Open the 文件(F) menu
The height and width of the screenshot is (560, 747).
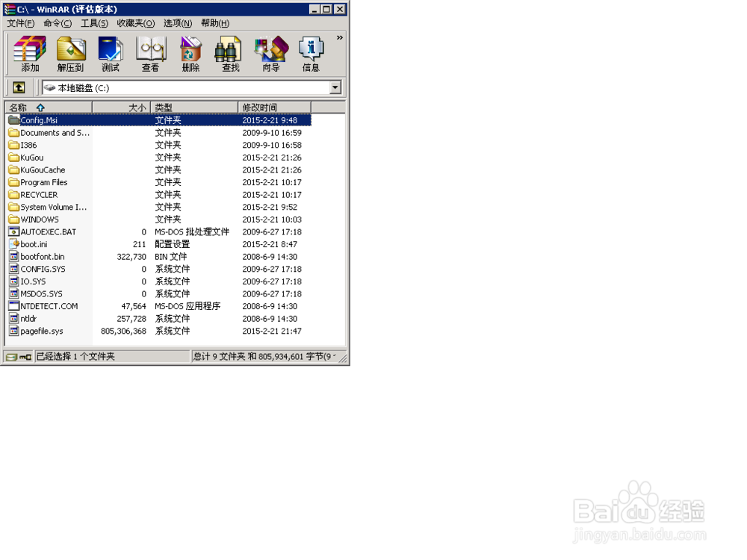20,23
